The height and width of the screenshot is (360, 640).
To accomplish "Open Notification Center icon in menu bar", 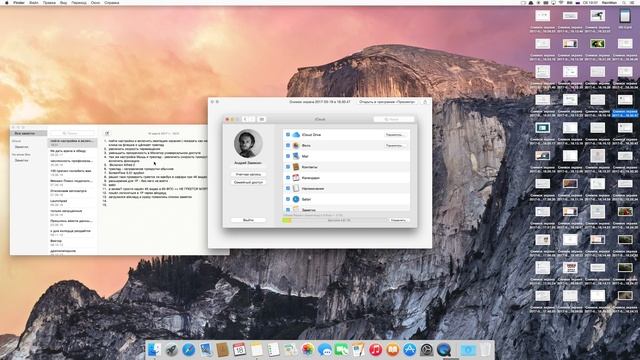I will pos(633,2).
